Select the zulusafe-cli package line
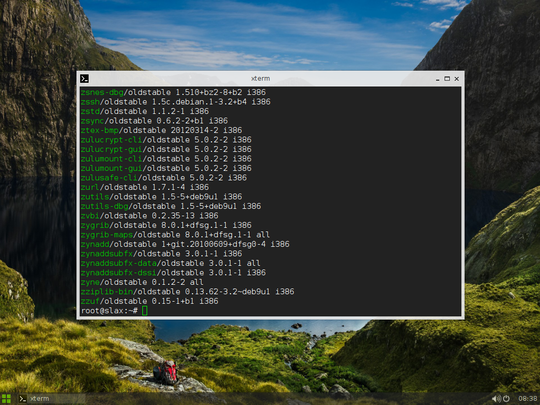540x405 pixels. coord(164,178)
